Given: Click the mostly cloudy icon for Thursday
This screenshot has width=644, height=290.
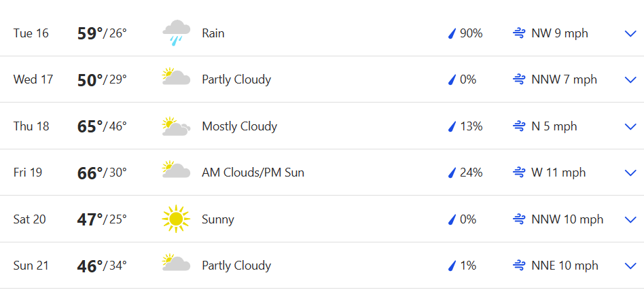Looking at the screenshot, I should tap(176, 126).
